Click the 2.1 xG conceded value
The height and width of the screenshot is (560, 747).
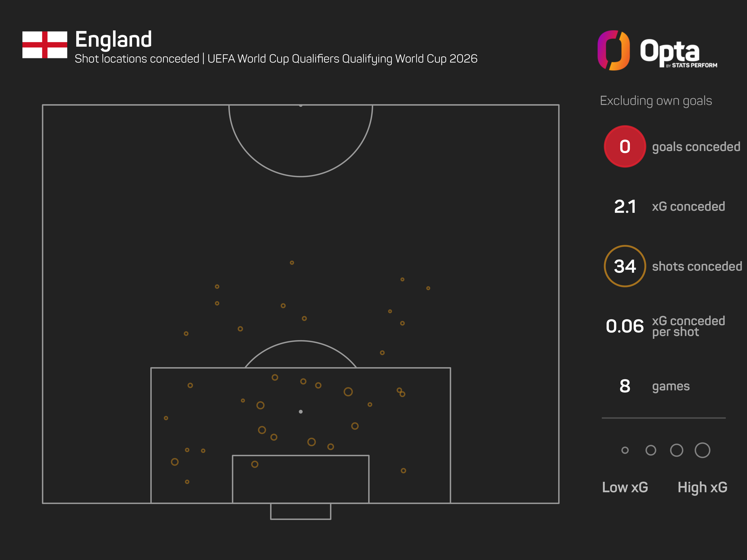624,206
